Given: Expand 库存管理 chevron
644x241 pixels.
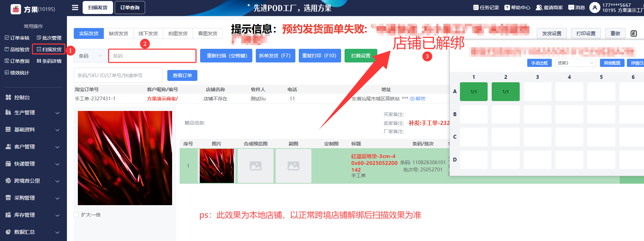Looking at the screenshot, I should point(57,215).
